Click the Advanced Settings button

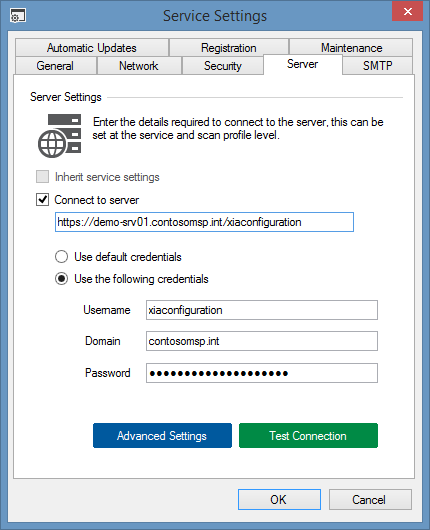pyautogui.click(x=162, y=435)
